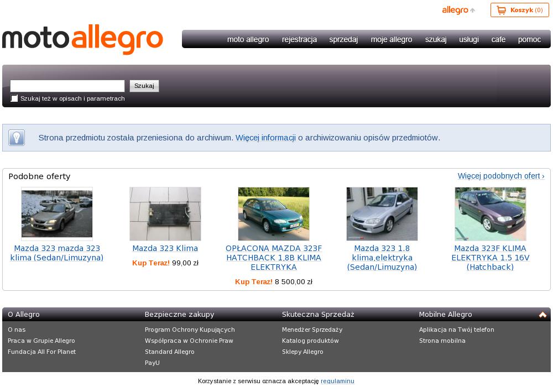Open the Mazda 323 Klima radiator thumbnail
Viewport: 553px width, 392px height.
click(x=165, y=214)
